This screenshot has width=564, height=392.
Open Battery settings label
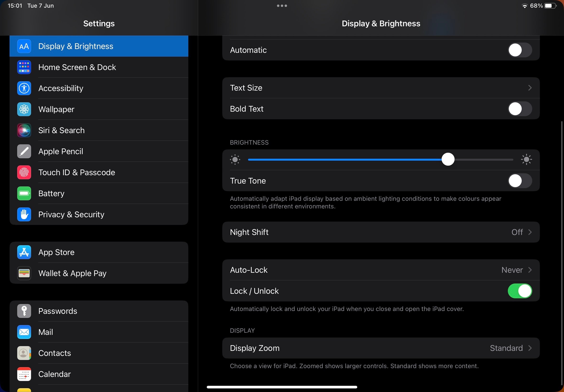[51, 194]
